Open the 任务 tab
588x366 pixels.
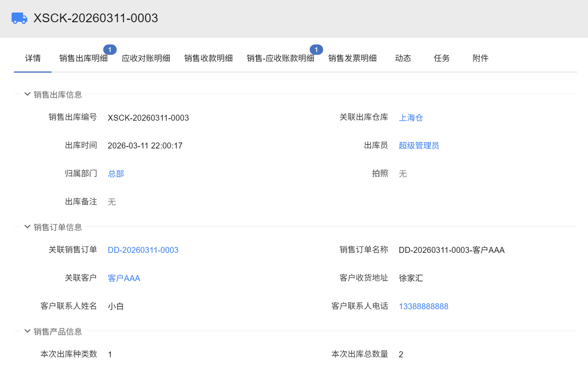(441, 58)
